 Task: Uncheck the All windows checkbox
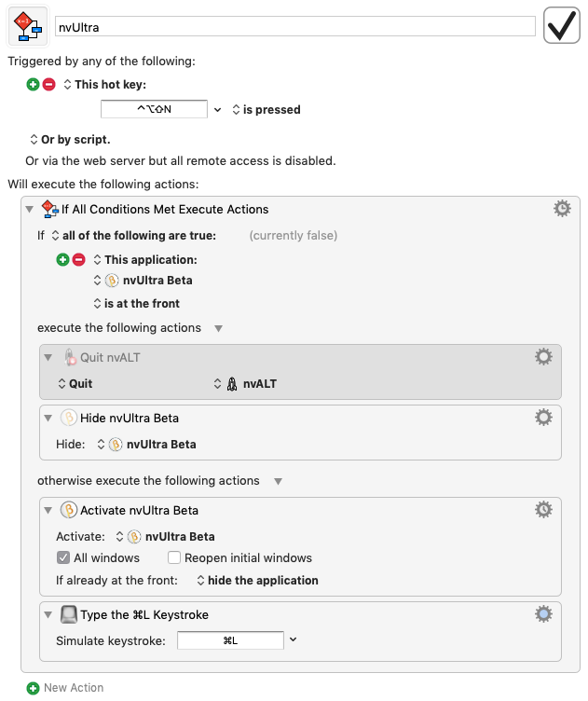tap(63, 557)
